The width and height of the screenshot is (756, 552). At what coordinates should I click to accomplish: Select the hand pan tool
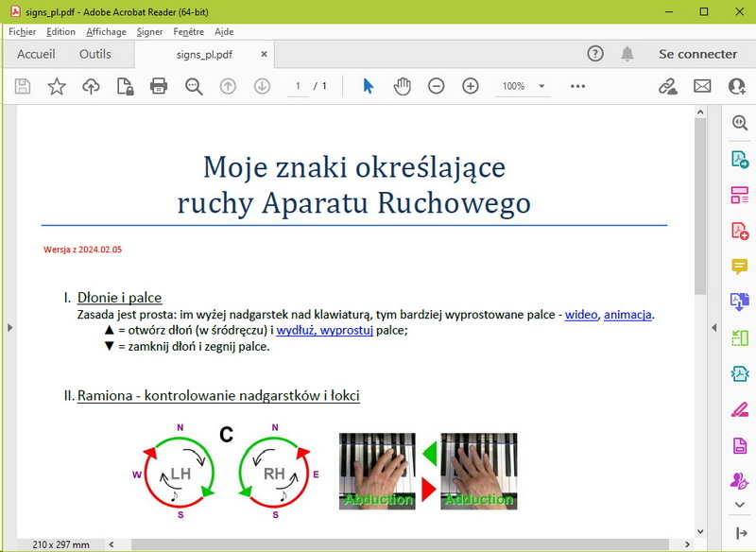point(403,86)
